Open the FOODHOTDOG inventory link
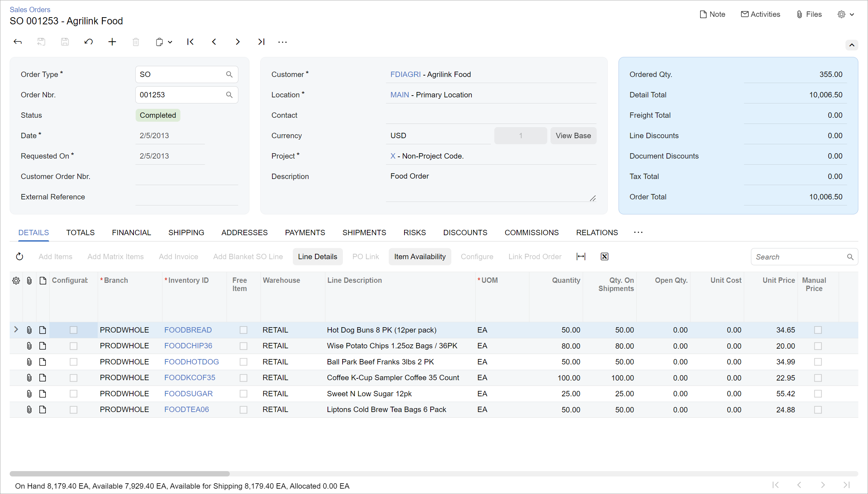Image resolution: width=868 pixels, height=494 pixels. pyautogui.click(x=191, y=362)
